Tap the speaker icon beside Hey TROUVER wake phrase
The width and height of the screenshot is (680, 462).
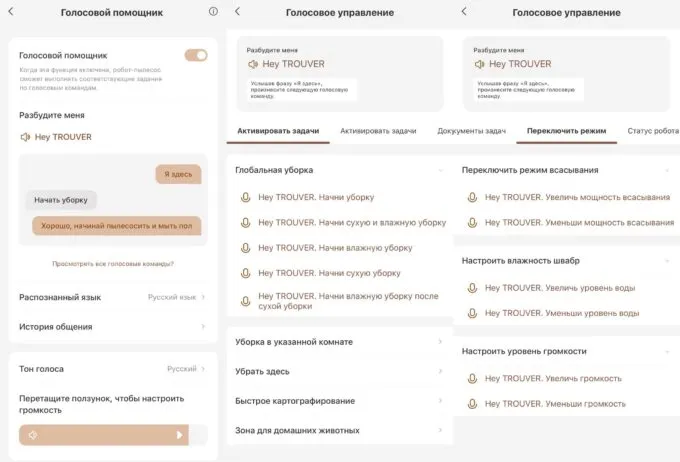[x=25, y=137]
